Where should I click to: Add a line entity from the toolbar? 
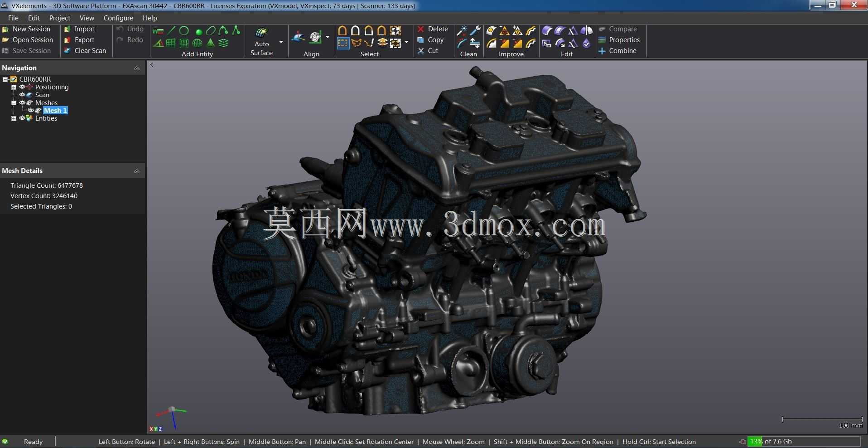(171, 31)
